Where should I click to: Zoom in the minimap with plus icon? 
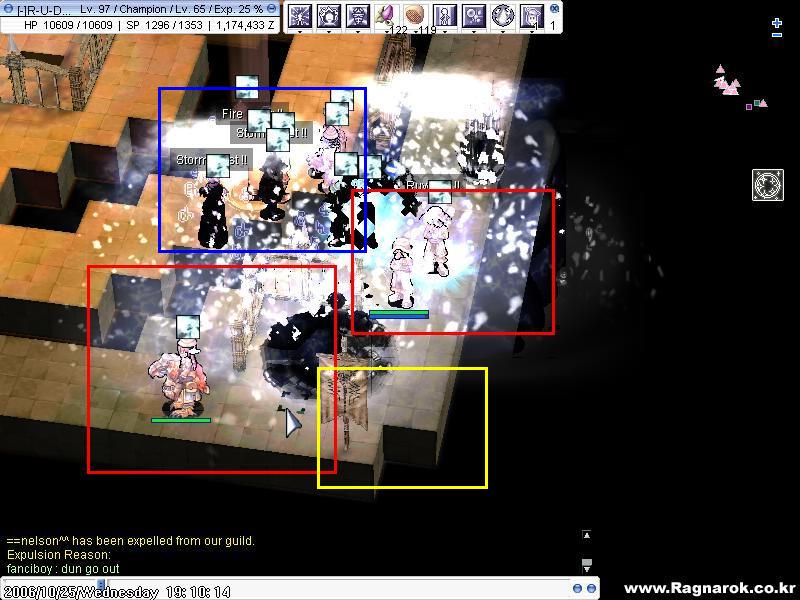777,23
